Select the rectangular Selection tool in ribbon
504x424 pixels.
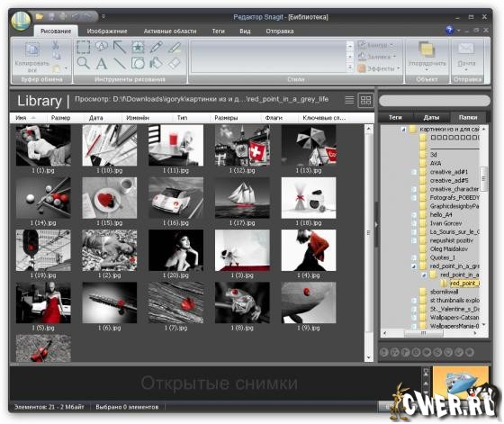tap(84, 47)
